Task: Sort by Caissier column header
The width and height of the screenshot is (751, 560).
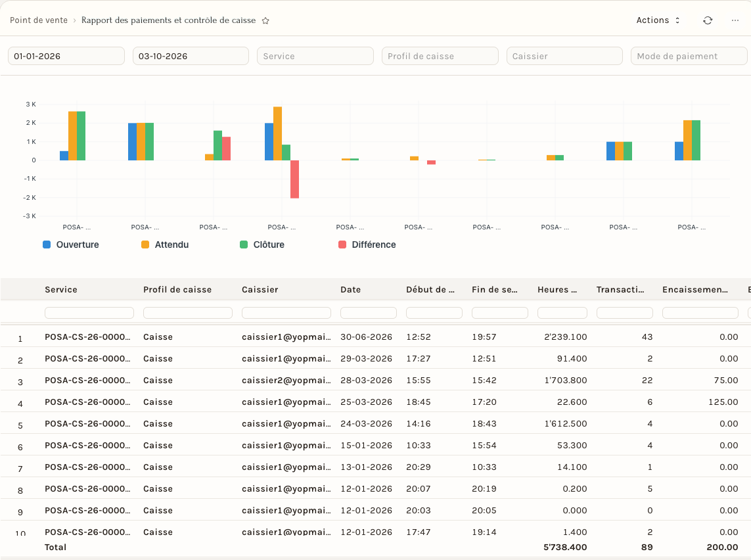Action: [260, 289]
